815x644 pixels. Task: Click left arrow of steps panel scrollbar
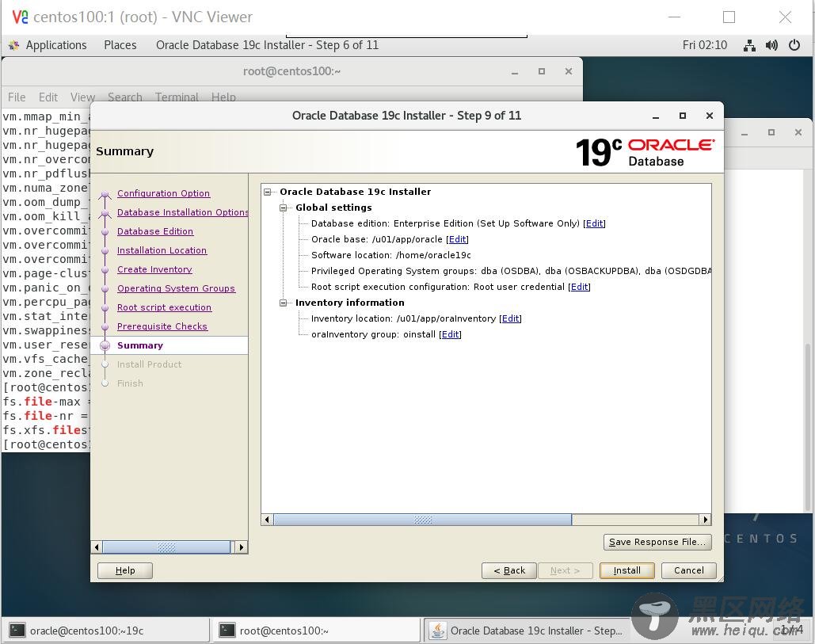[97, 547]
